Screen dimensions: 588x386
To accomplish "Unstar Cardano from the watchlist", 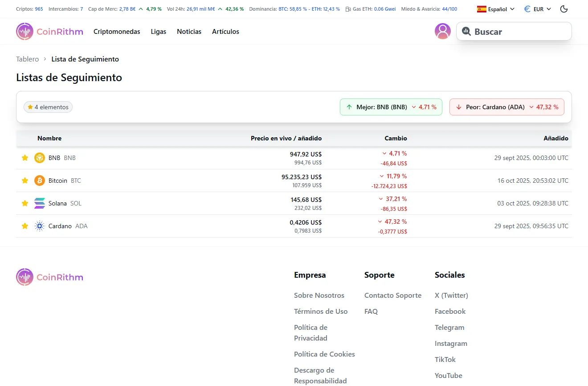I will pos(24,226).
